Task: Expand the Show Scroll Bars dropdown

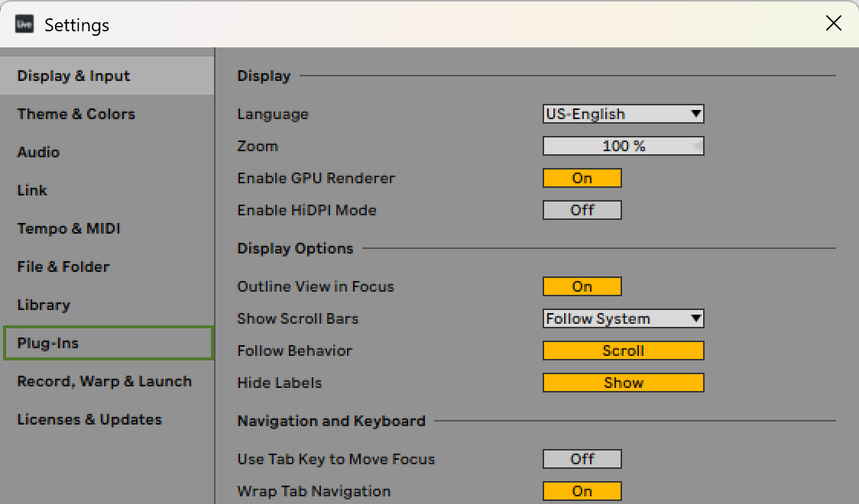Action: [624, 318]
